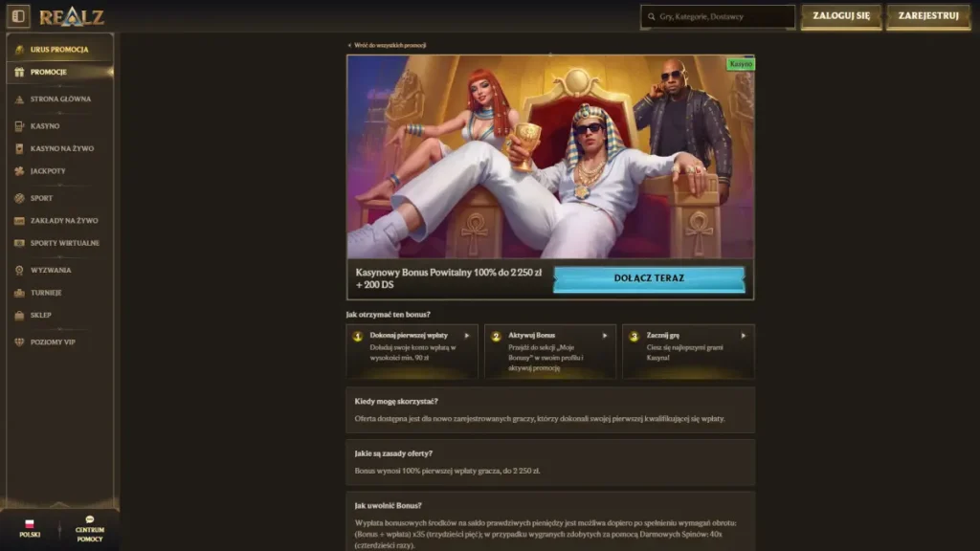This screenshot has width=980, height=551.
Task: Click the Promocje gift icon
Action: (x=19, y=72)
